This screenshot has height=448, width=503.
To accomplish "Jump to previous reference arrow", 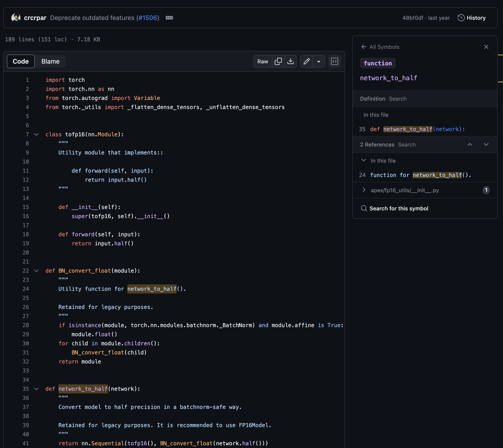I will click(x=470, y=144).
